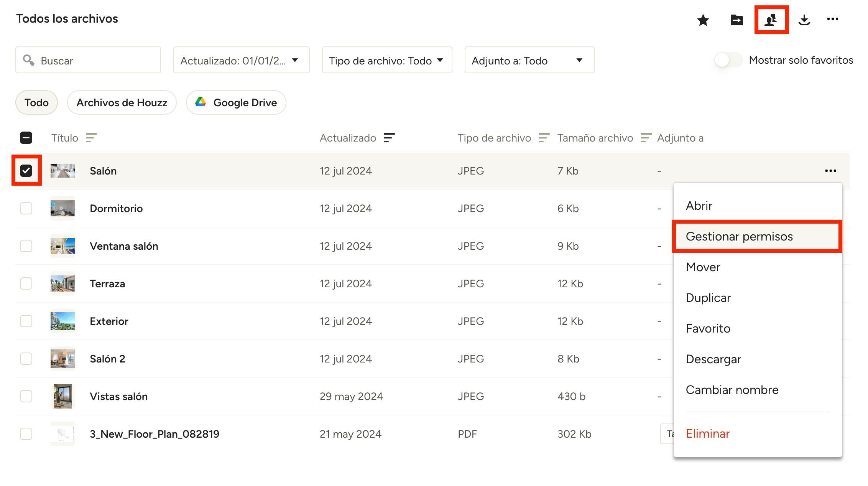Click the star favorite icon in toolbar
Image resolution: width=868 pixels, height=486 pixels.
tap(703, 20)
